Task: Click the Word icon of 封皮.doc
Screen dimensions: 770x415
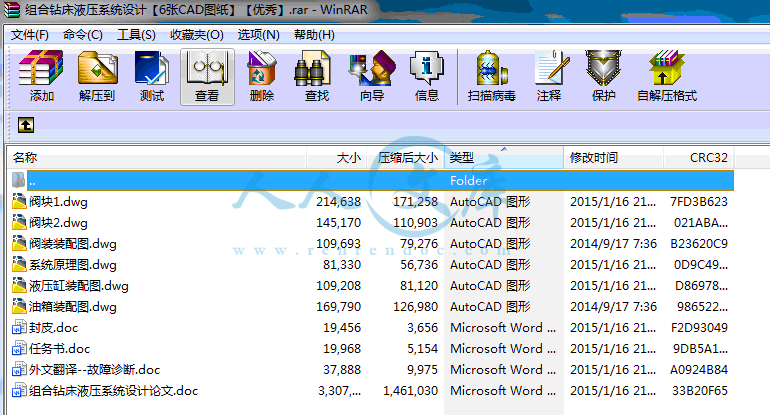Action: tap(19, 328)
